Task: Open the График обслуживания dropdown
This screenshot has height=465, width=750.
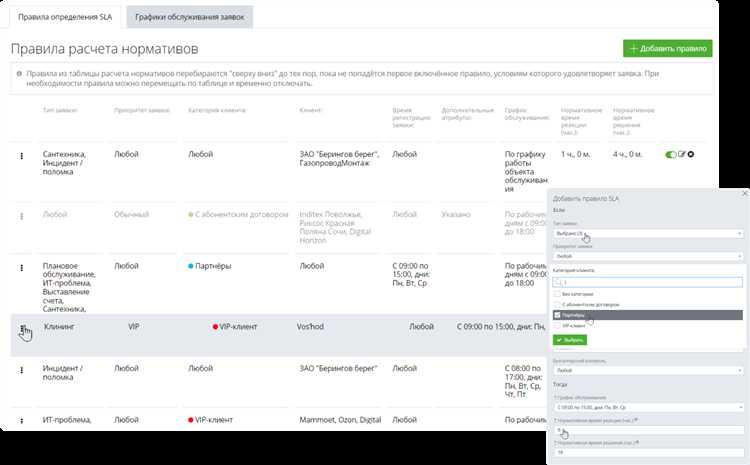Action: [647, 408]
